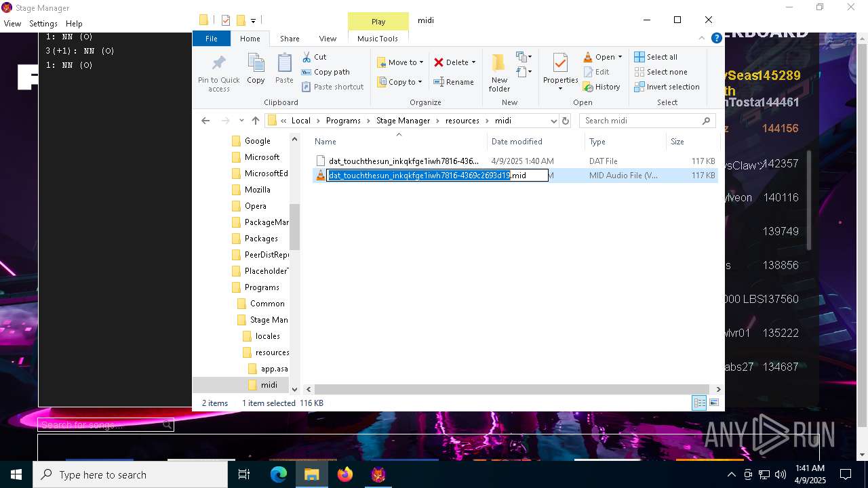Click 'Programs' in address breadcrumb
The image size is (868, 488).
coord(343,121)
